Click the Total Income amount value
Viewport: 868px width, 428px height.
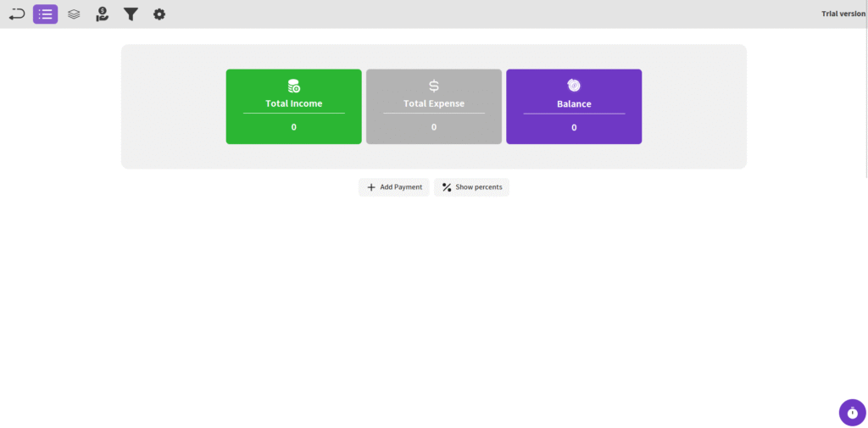tap(293, 127)
